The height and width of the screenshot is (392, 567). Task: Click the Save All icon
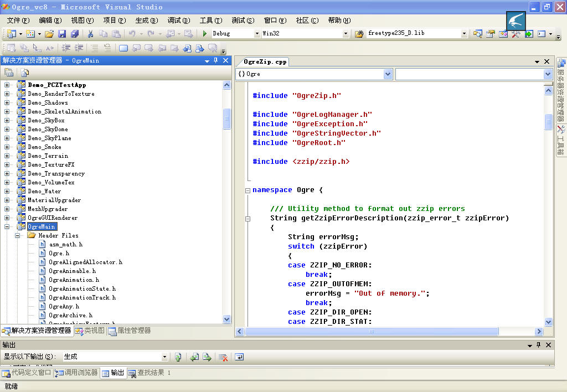75,34
